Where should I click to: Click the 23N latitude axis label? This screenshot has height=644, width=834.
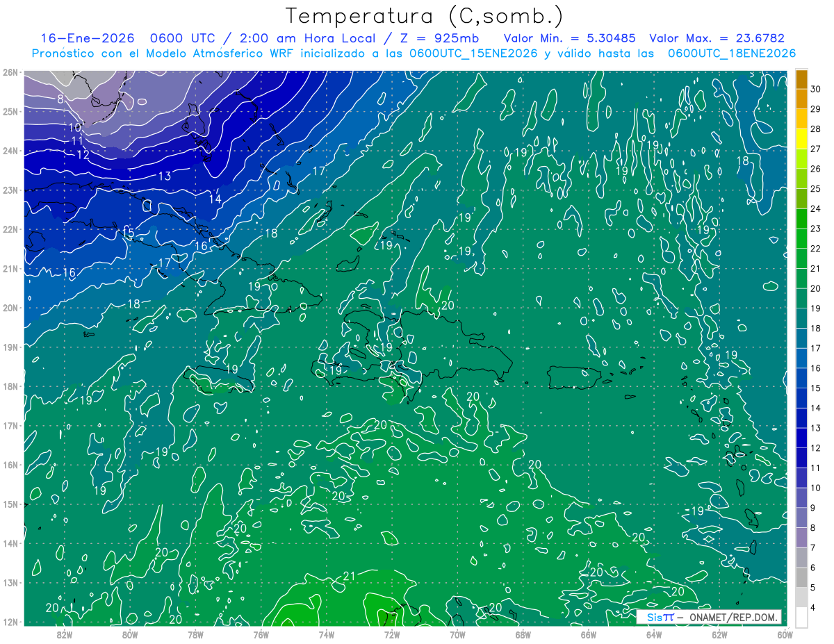[x=10, y=190]
